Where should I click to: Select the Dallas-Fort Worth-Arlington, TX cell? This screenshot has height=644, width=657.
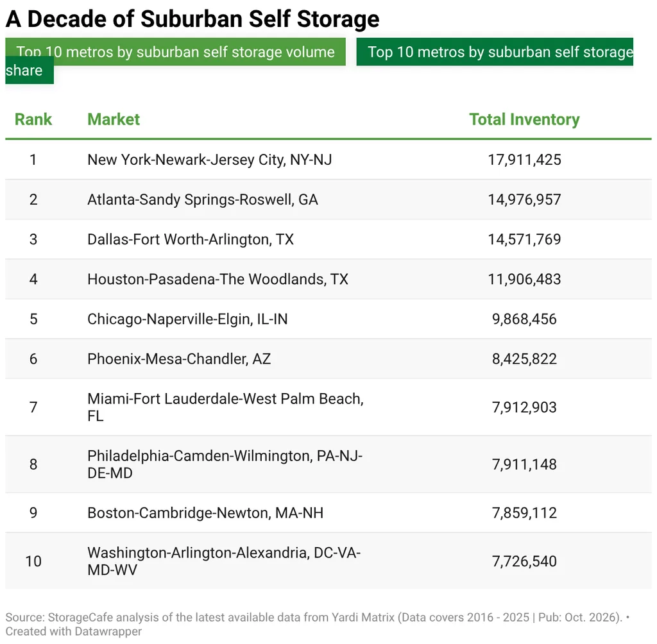pos(191,239)
